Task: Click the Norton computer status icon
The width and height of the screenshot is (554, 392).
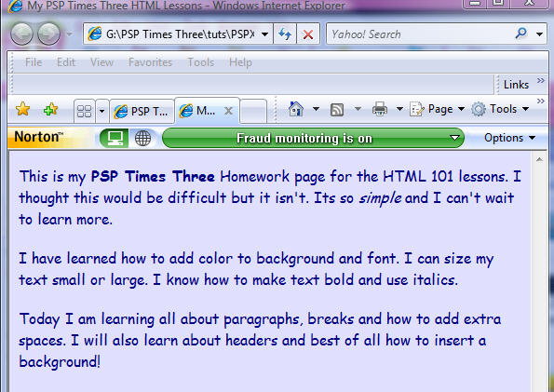Action: coord(115,138)
